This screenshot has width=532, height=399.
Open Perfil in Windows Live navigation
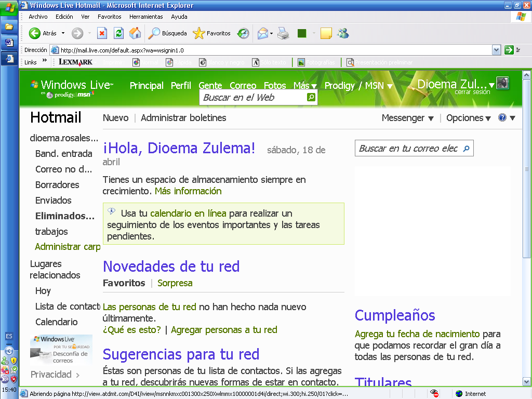tap(181, 86)
